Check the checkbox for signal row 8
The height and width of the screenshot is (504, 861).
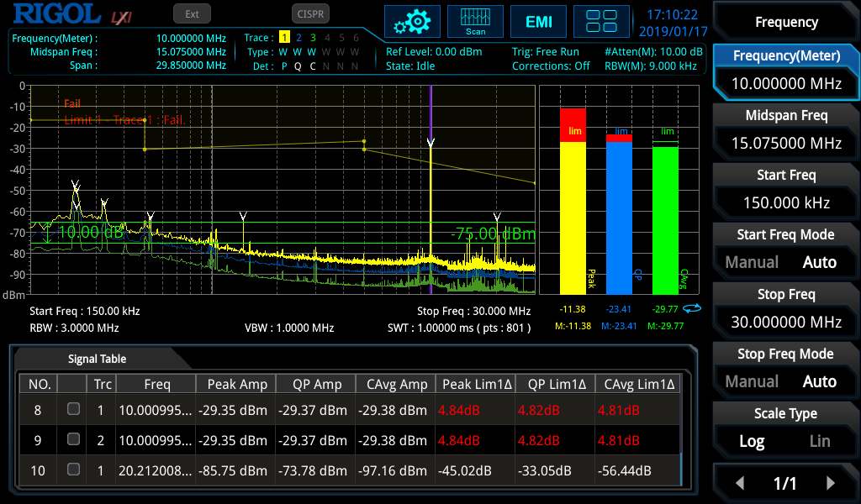(x=73, y=408)
